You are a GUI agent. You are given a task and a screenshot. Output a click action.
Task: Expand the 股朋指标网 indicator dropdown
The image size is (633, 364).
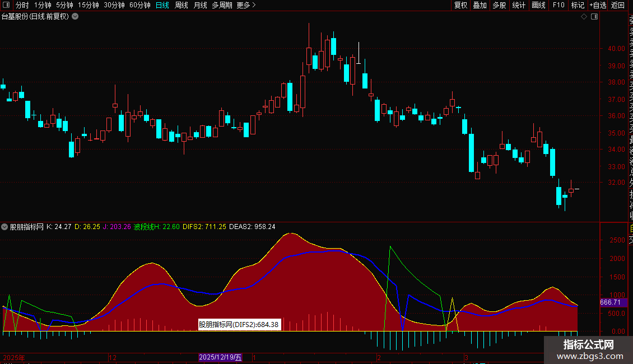click(5, 227)
